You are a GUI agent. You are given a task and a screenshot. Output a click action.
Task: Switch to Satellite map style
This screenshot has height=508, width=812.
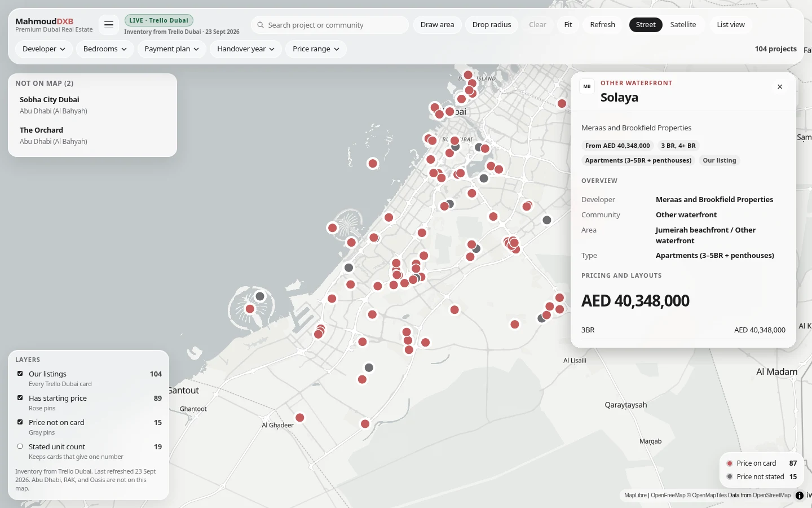(683, 25)
